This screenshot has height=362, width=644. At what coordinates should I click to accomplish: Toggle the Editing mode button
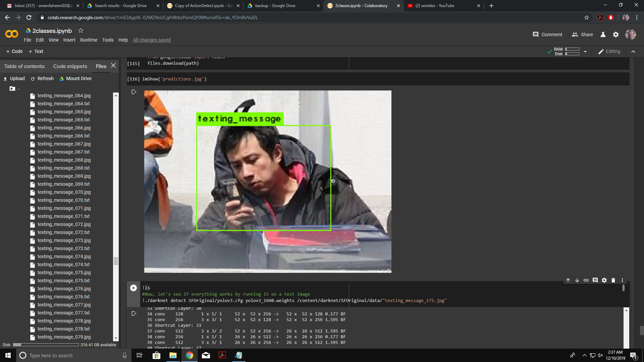(609, 51)
